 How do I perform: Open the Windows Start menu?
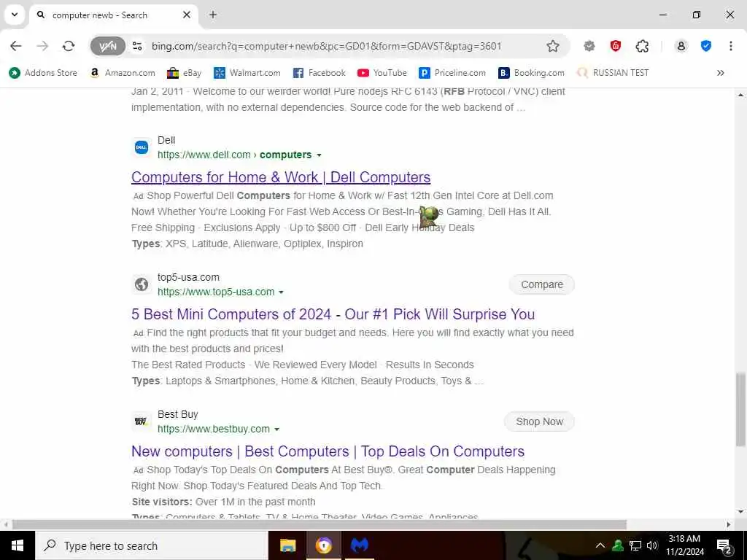[x=18, y=545]
